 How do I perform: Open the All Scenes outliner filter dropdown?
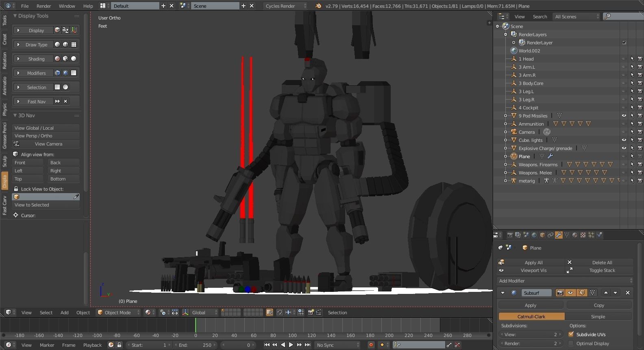tap(577, 16)
